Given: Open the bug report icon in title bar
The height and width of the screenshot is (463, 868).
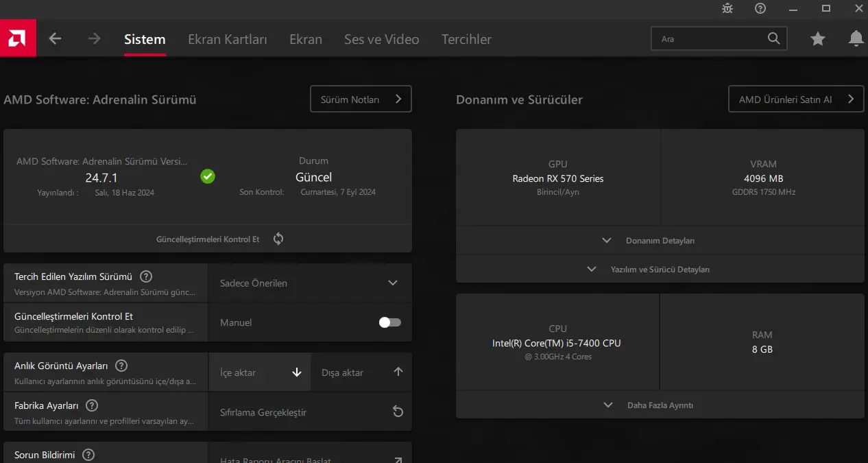Looking at the screenshot, I should coord(727,8).
